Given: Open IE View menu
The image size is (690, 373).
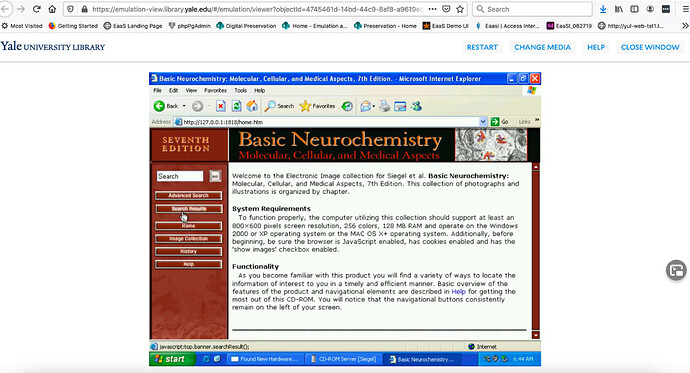Looking at the screenshot, I should pos(191,90).
